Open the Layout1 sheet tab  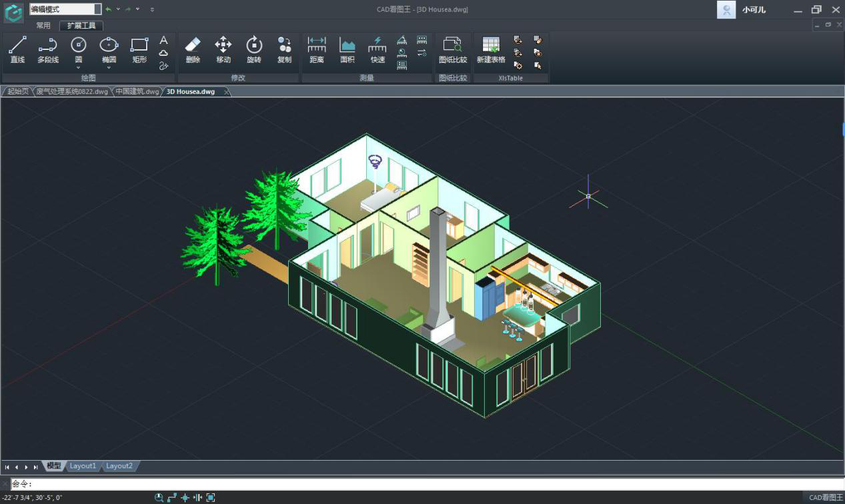point(83,466)
